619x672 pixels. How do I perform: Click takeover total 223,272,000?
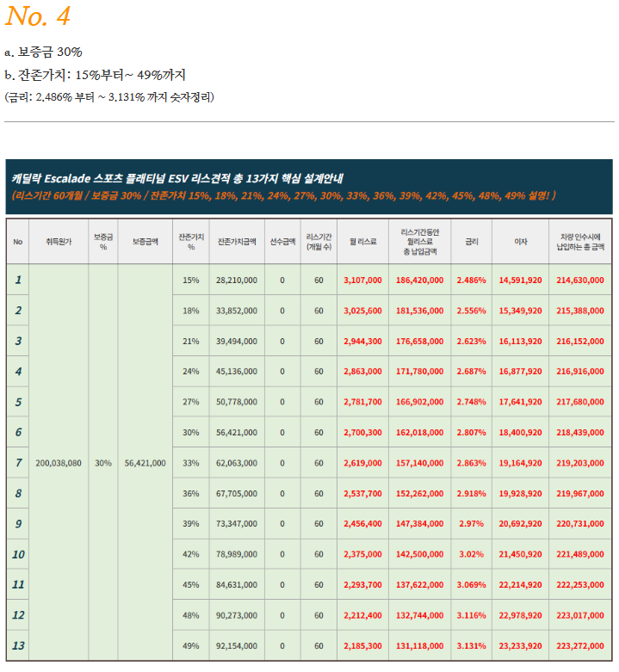580,646
